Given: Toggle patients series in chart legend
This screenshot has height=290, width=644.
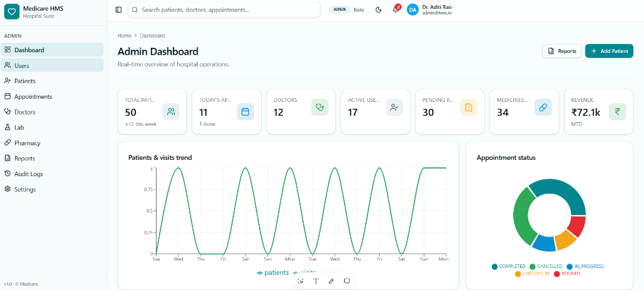Looking at the screenshot, I should pos(272,273).
